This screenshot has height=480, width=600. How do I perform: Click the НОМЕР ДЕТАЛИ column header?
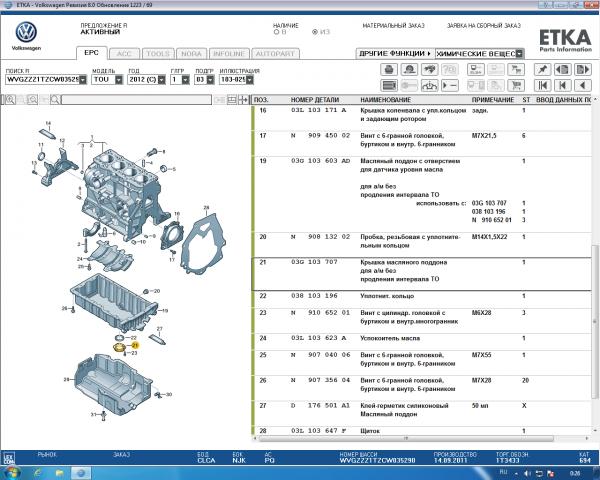click(x=315, y=100)
